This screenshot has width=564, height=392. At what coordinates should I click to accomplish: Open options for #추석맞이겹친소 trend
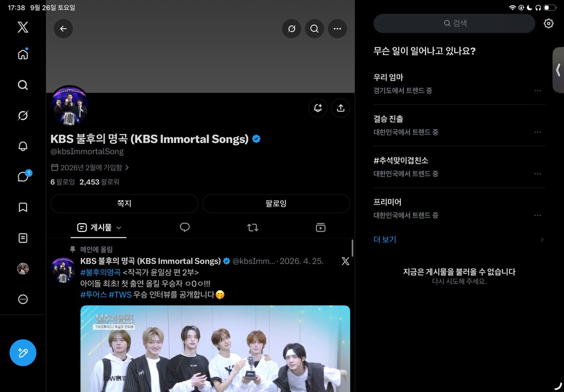pyautogui.click(x=538, y=174)
